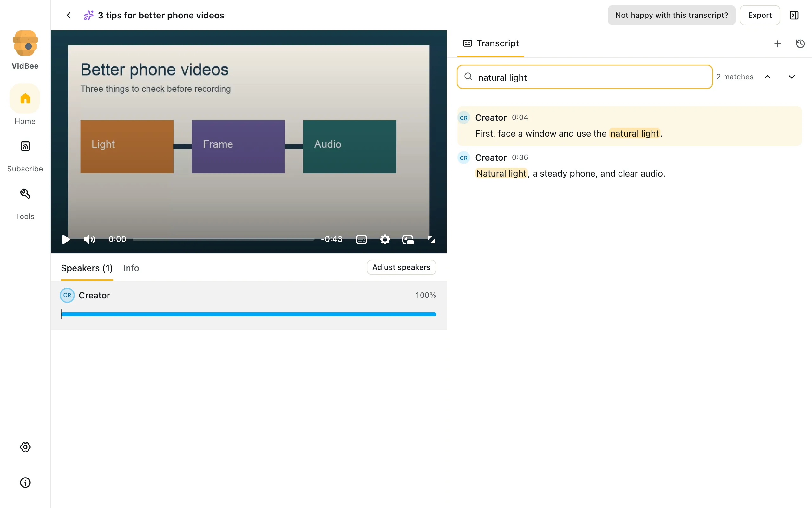This screenshot has width=812, height=508.
Task: Collapse the side panel with top-right icon
Action: (x=794, y=15)
